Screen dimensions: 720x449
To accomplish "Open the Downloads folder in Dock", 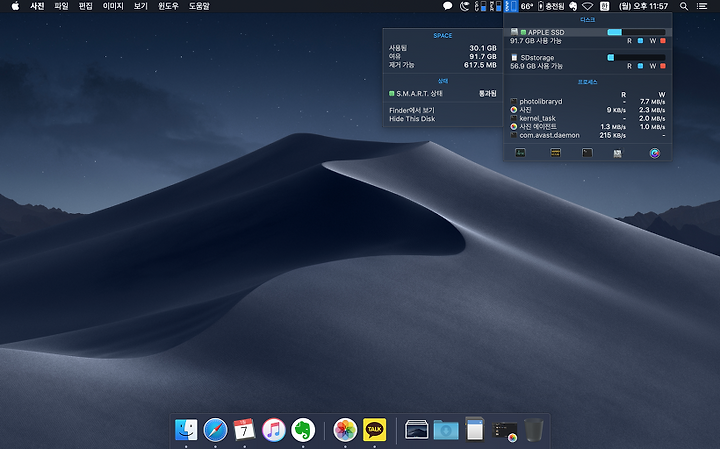I will (446, 430).
